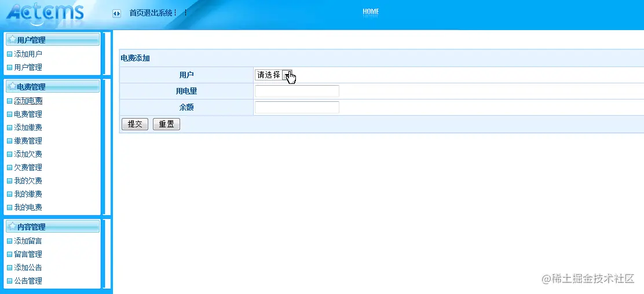
Task: Click the 电费添加 form heading
Action: point(135,58)
